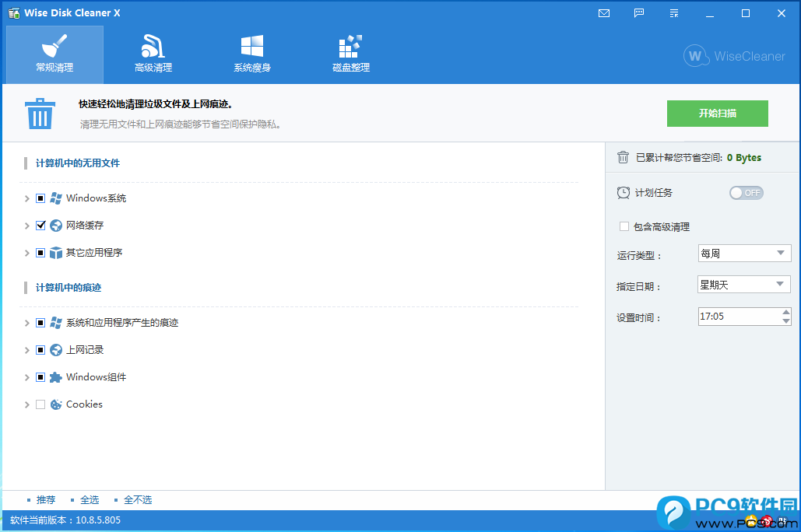Uncheck the 网络缓存 checkbox
Screen dimensions: 801x532
click(40, 225)
